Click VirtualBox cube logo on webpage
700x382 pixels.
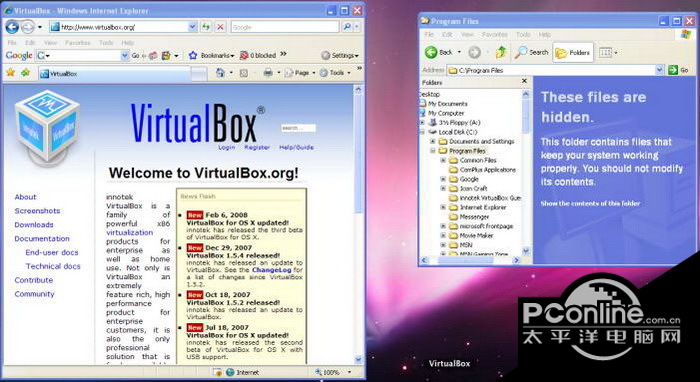[x=47, y=126]
